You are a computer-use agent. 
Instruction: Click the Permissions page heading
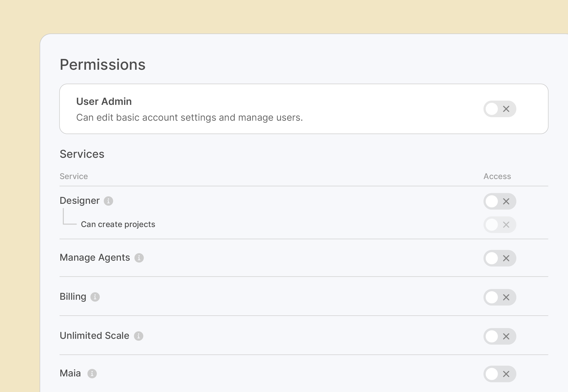point(103,65)
